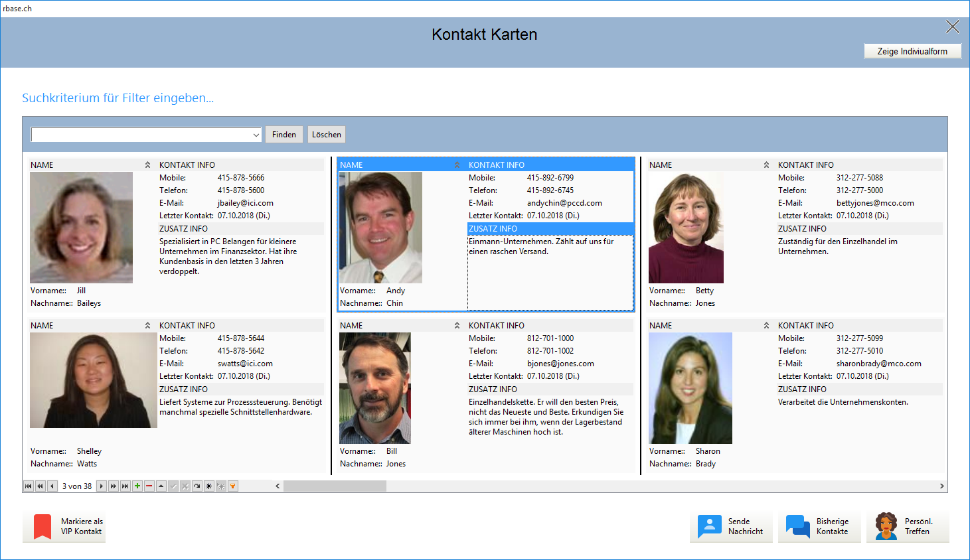Click email andychin@pccd.com
The width and height of the screenshot is (970, 560).
click(564, 203)
